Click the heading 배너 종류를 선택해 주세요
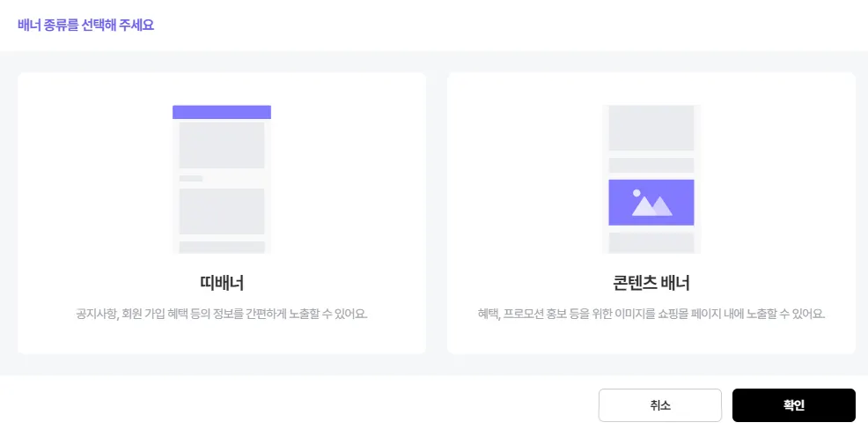This screenshot has height=430, width=868. (86, 25)
